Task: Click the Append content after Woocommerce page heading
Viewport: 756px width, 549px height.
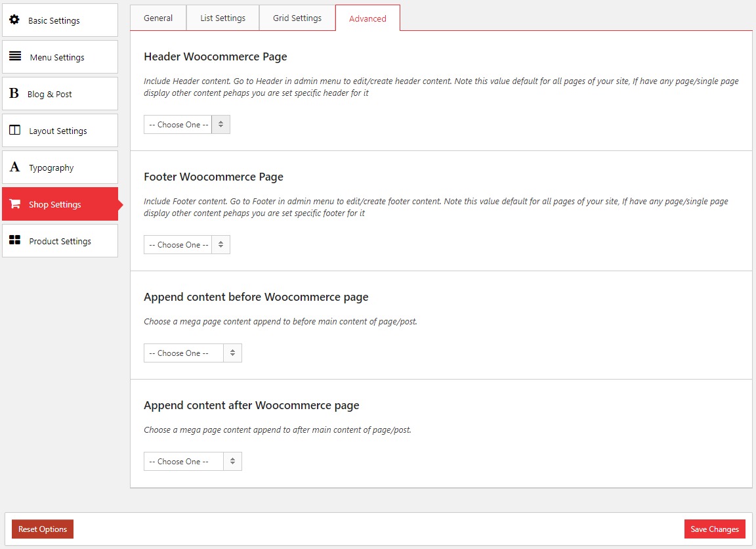Action: tap(251, 405)
